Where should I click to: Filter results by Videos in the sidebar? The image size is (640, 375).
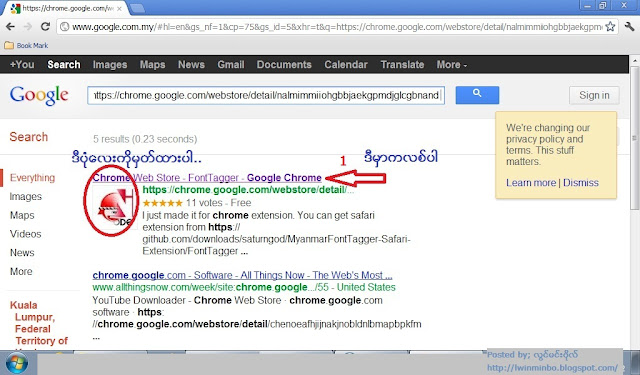pyautogui.click(x=26, y=234)
